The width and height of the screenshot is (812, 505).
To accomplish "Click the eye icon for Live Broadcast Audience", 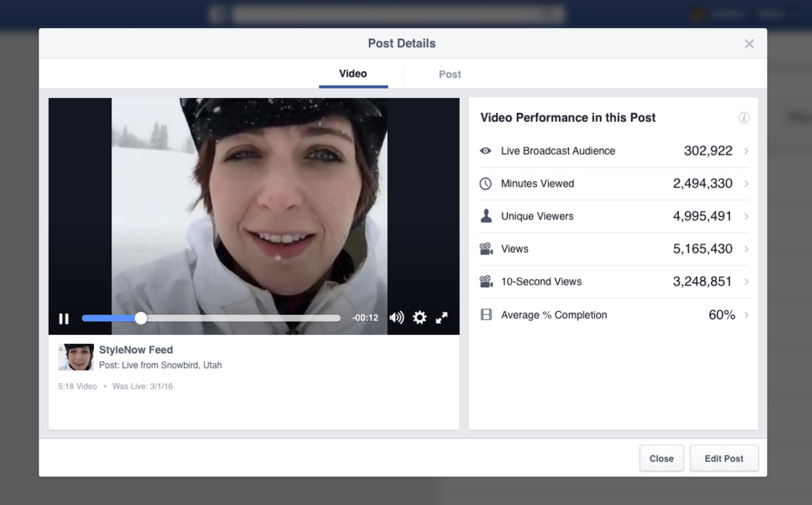I will coord(485,151).
